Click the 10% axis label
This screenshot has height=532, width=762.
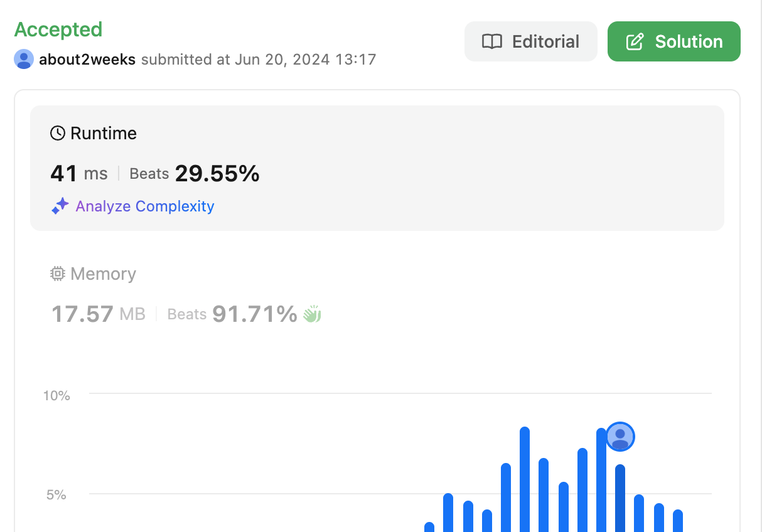56,395
